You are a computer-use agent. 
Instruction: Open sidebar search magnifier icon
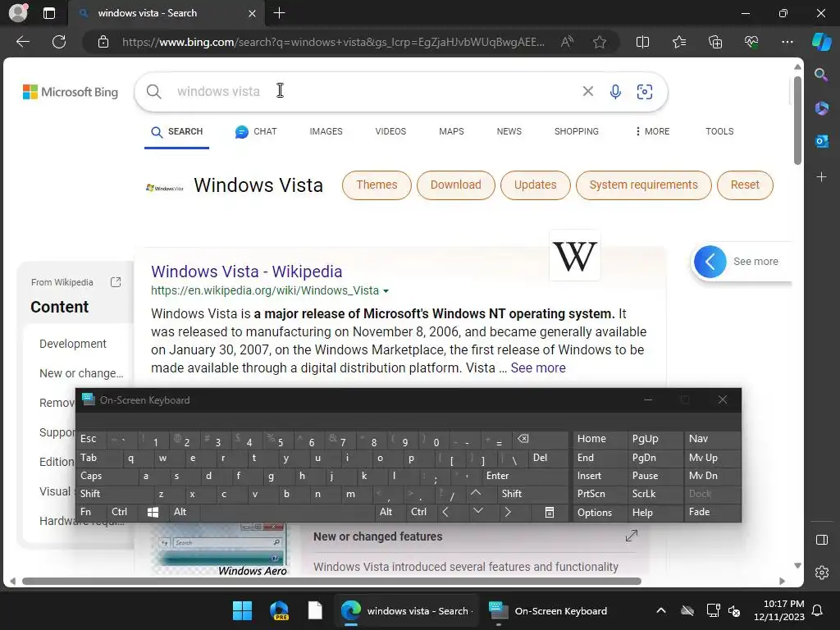[821, 75]
